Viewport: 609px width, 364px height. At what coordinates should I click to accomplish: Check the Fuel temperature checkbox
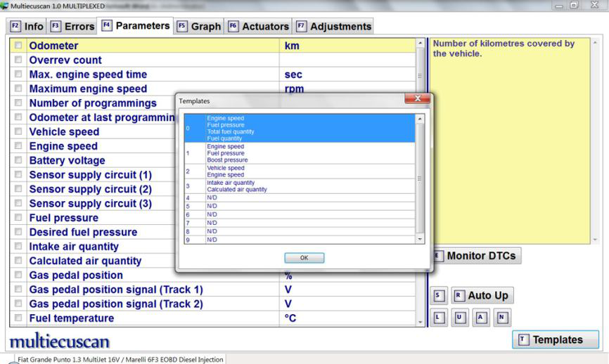tap(18, 318)
